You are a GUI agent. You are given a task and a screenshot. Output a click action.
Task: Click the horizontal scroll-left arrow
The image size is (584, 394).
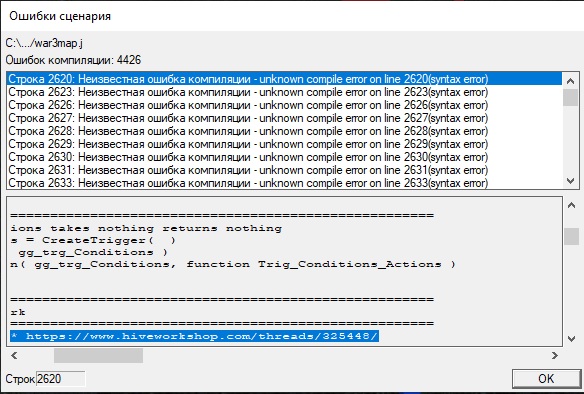tap(14, 356)
